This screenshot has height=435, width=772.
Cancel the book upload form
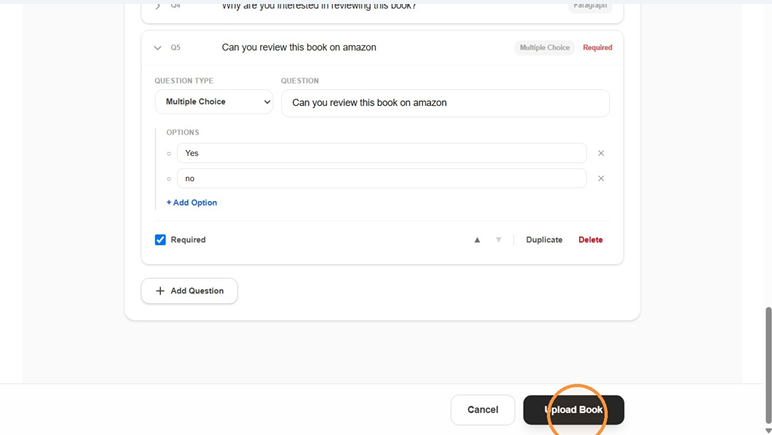(x=482, y=410)
